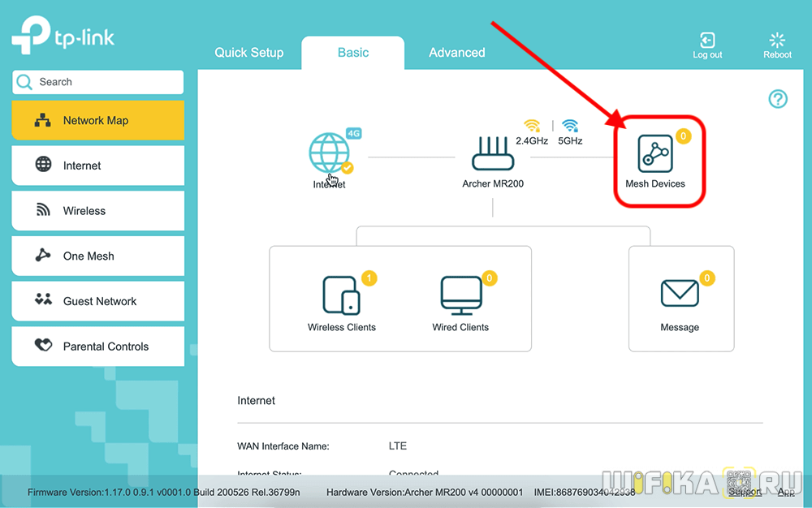
Task: Click the Message count badge
Action: point(707,278)
